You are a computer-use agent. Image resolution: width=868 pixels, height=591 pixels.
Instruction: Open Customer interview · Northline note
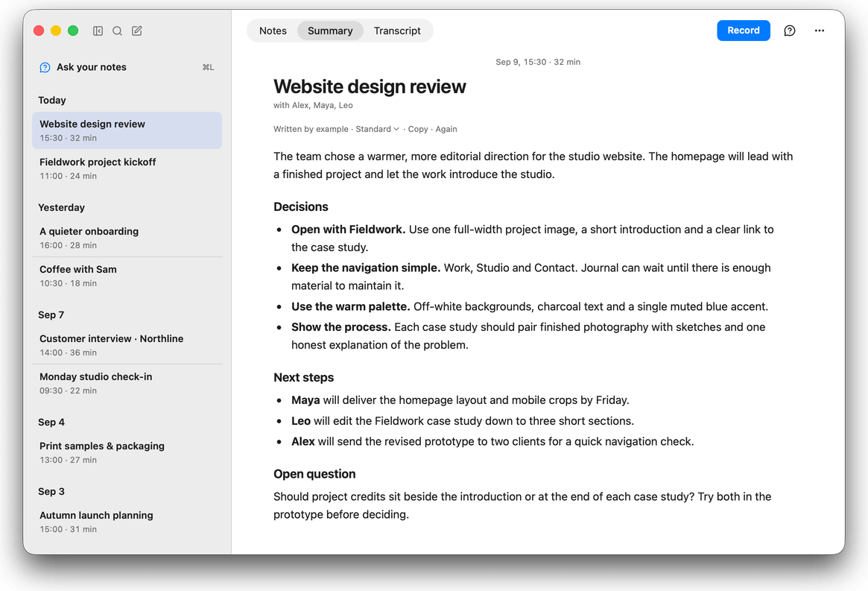tap(127, 345)
